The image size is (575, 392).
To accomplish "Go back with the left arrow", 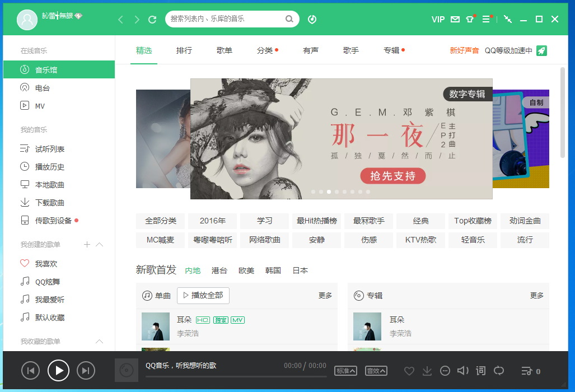I will point(120,20).
